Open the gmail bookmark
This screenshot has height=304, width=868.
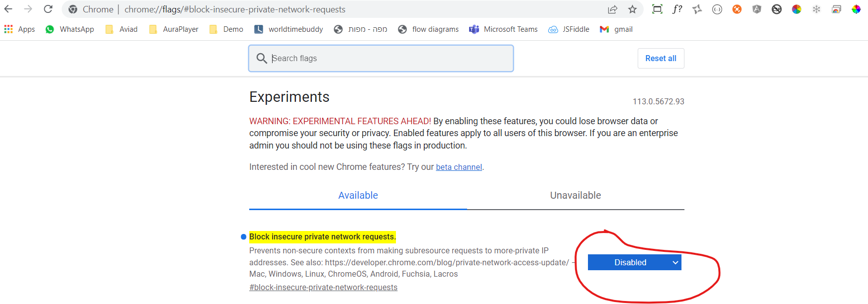pyautogui.click(x=616, y=29)
